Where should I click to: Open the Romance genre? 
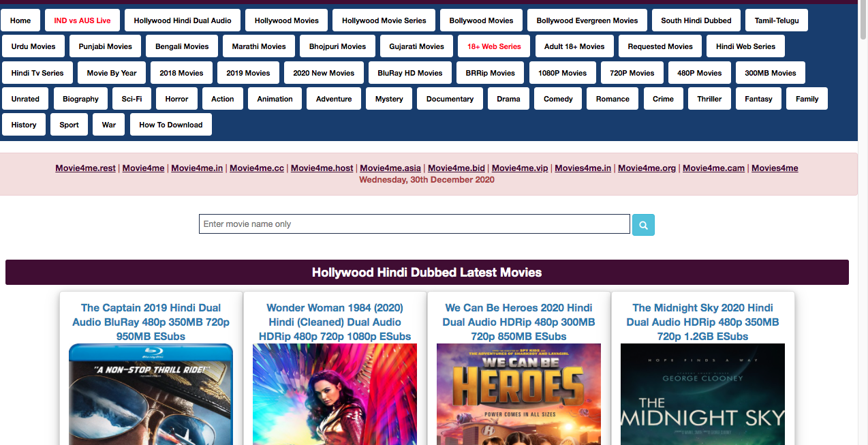(x=613, y=99)
